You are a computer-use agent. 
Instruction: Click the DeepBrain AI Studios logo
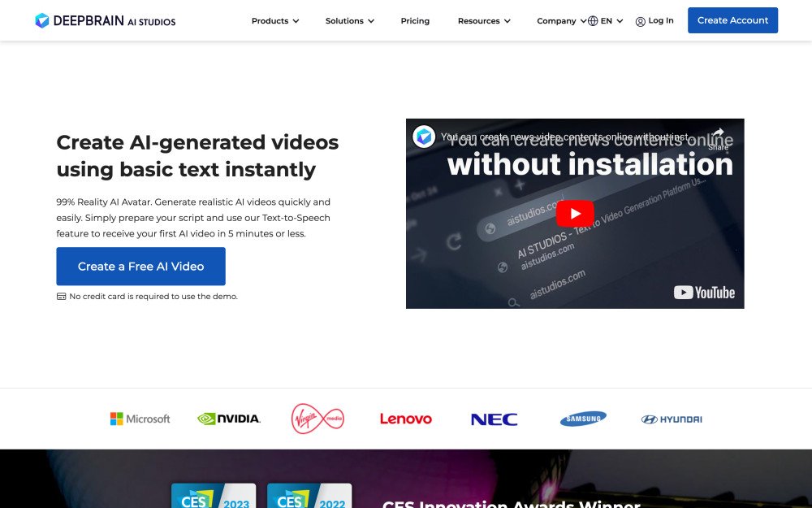106,20
